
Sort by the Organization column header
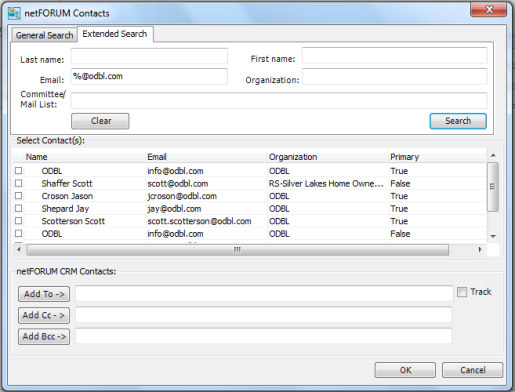point(328,157)
